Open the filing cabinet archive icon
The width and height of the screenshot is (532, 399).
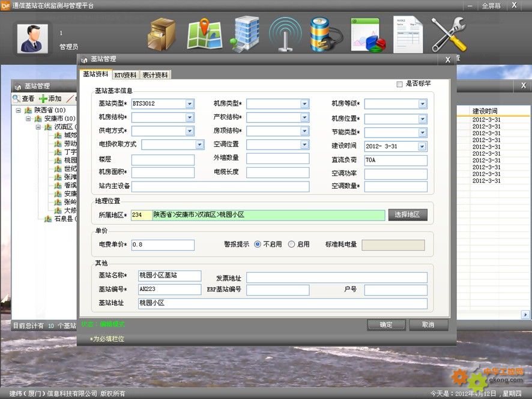click(162, 34)
